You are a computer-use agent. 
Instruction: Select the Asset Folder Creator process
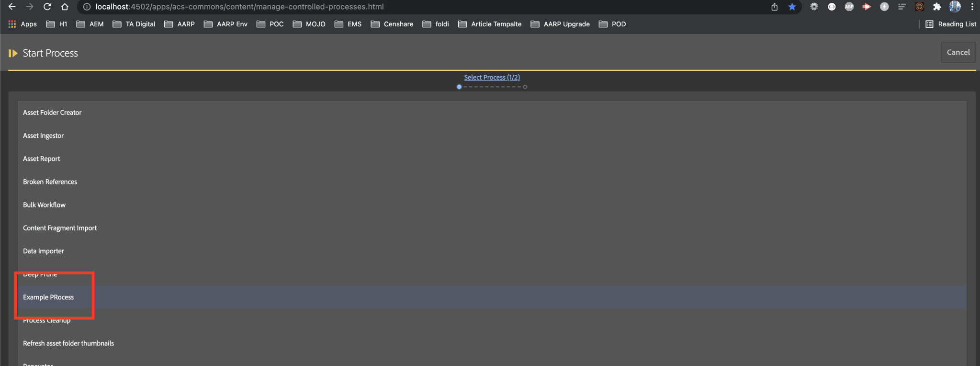pyautogui.click(x=492, y=113)
